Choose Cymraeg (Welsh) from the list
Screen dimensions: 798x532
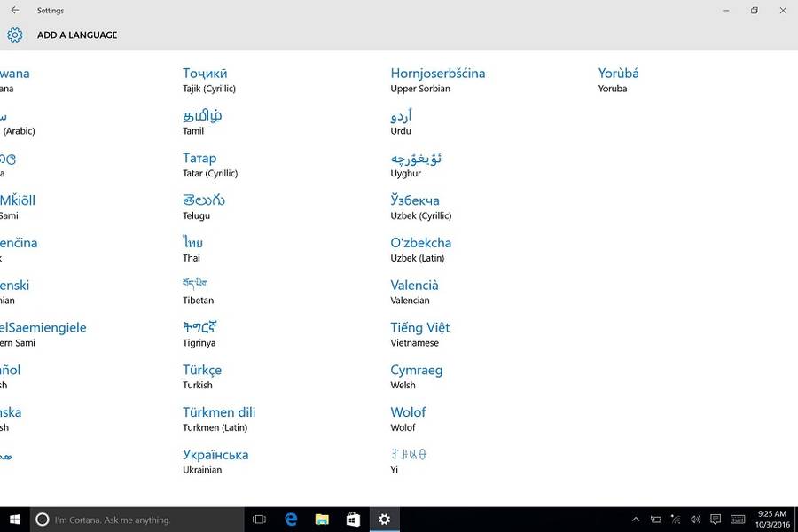[x=416, y=377]
